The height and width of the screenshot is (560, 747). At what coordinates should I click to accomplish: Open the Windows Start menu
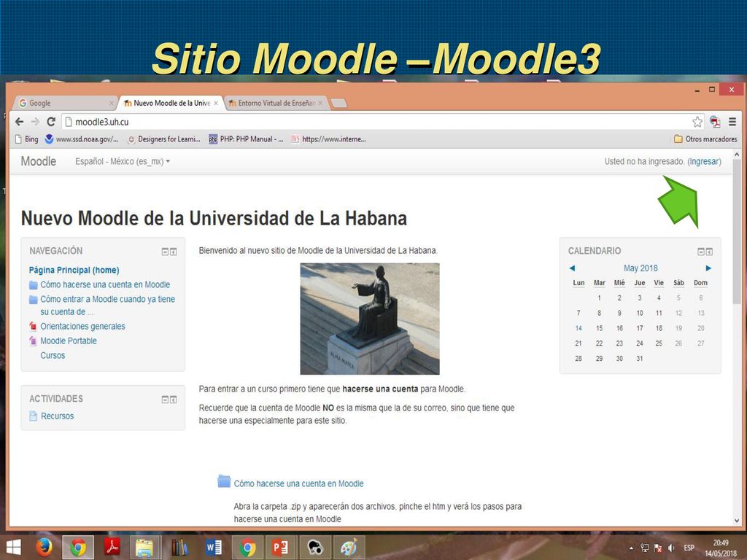pos(13,547)
